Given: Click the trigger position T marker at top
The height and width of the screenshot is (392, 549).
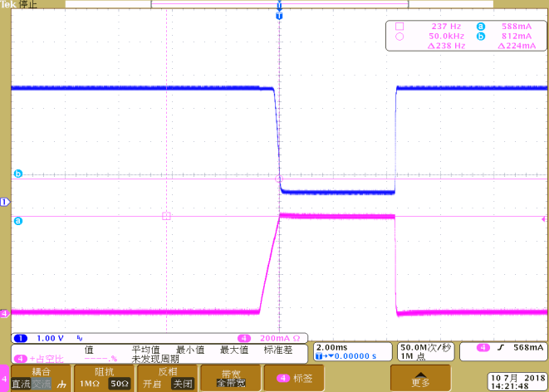Looking at the screenshot, I should pos(279,16).
